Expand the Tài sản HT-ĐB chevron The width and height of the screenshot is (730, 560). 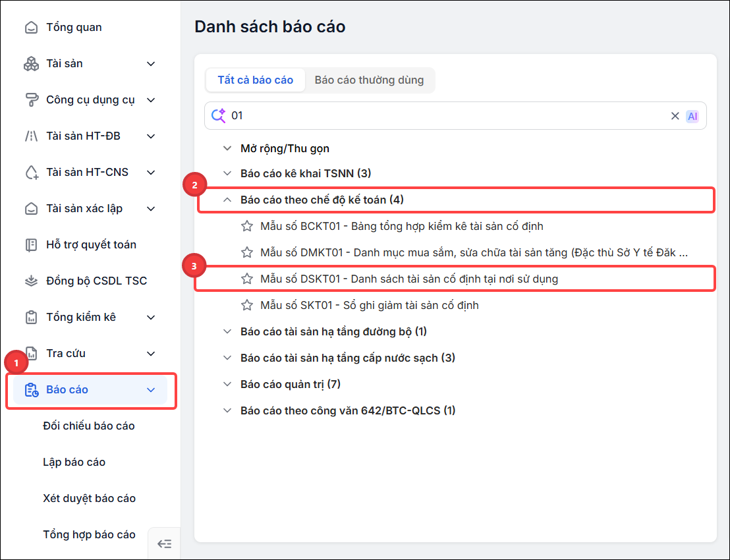[151, 136]
